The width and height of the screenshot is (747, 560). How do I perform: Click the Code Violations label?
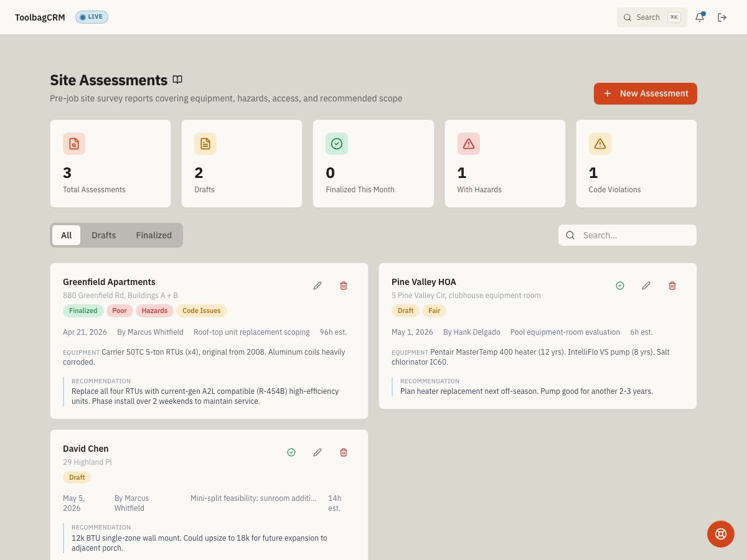tap(614, 190)
